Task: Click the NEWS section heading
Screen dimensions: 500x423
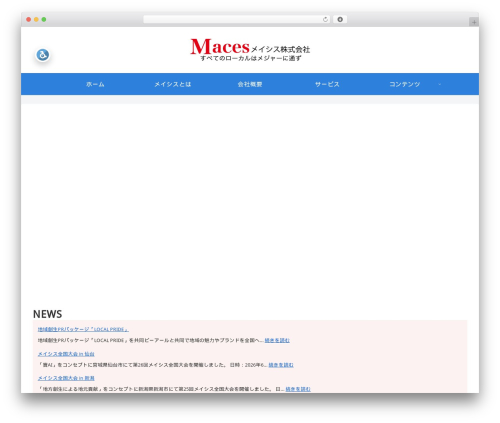Action: [47, 314]
